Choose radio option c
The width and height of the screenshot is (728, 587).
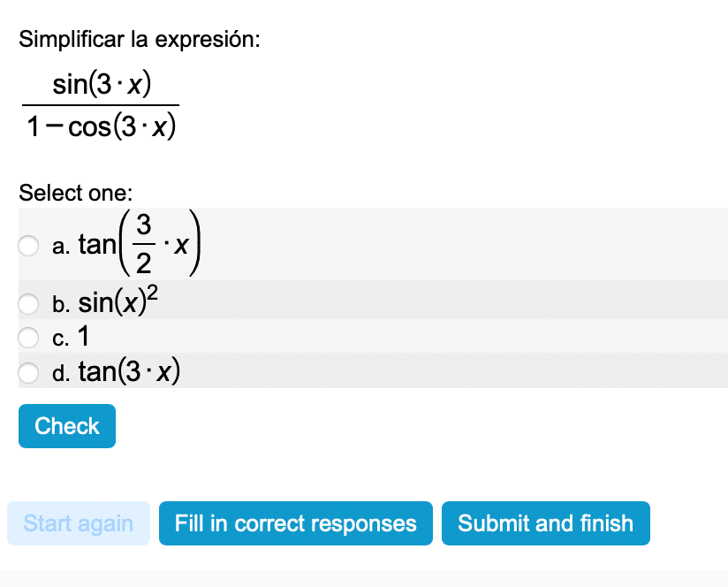(x=29, y=337)
